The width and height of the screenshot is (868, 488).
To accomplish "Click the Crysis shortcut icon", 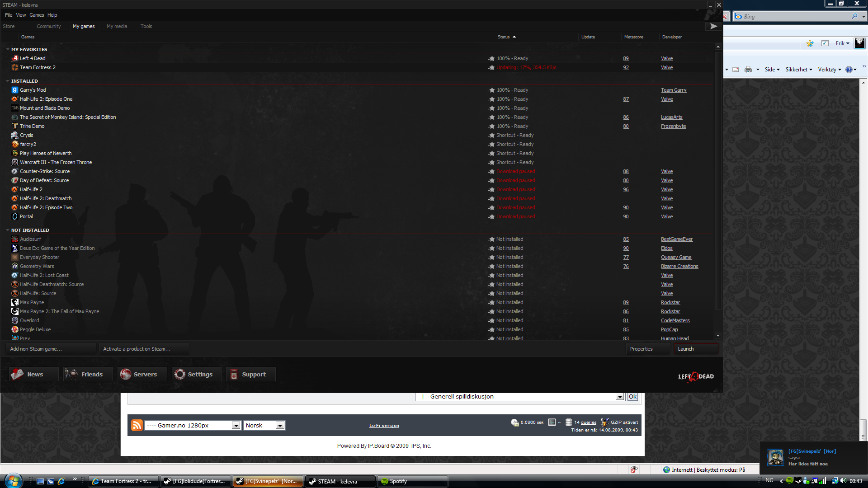I will pos(15,135).
